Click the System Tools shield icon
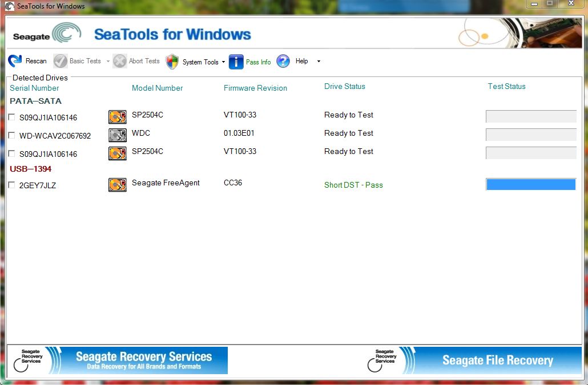 tap(172, 62)
